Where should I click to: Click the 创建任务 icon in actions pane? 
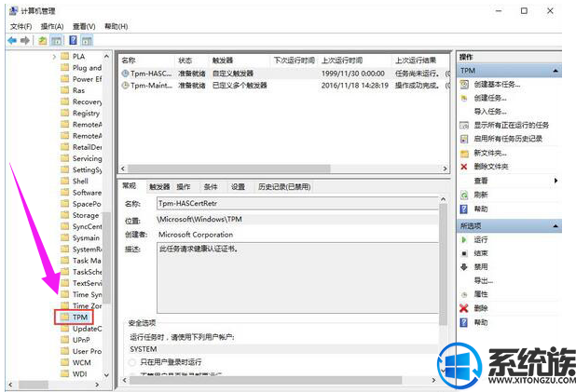click(464, 98)
